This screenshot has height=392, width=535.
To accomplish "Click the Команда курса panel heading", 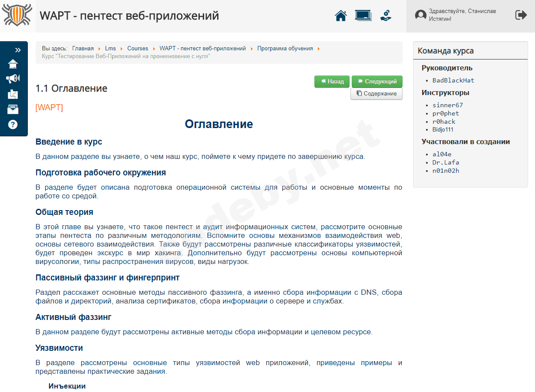I will (446, 51).
